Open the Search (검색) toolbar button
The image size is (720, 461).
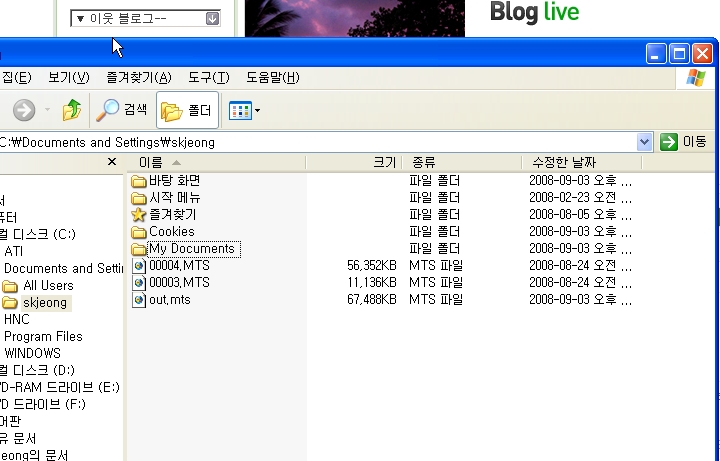121,110
